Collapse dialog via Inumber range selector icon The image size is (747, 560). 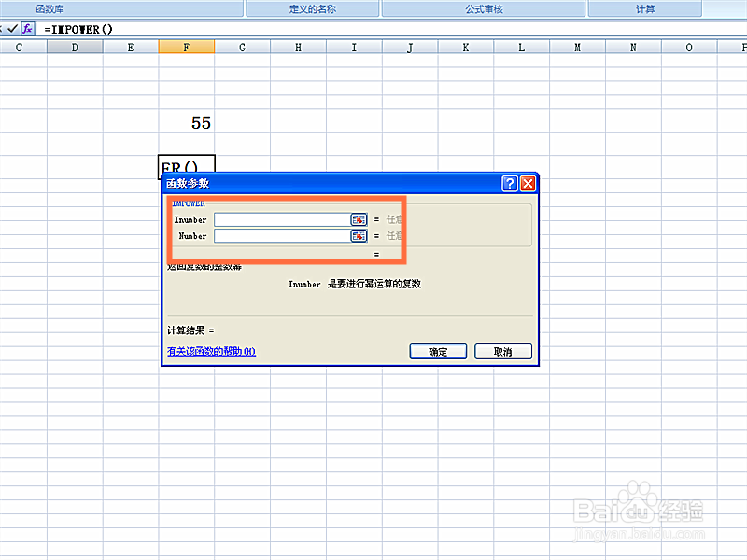click(359, 219)
